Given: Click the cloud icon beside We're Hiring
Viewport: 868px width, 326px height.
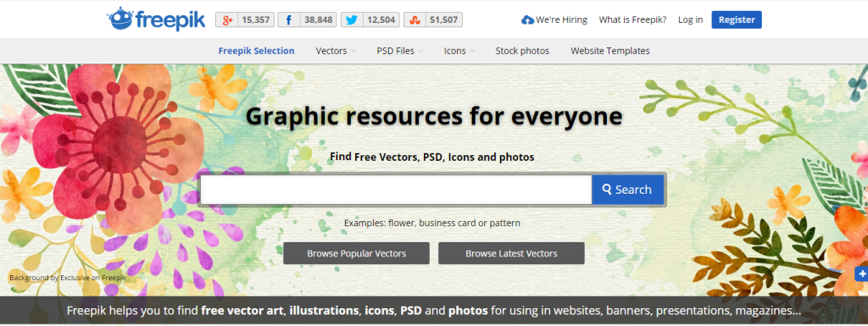Looking at the screenshot, I should (x=527, y=19).
